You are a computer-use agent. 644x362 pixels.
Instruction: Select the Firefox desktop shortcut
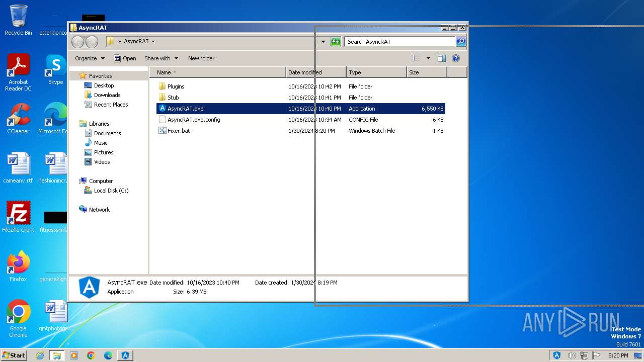click(18, 266)
